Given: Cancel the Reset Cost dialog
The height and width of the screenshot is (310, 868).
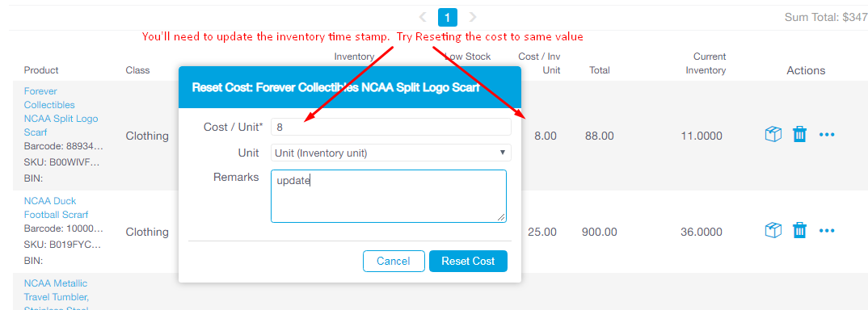Looking at the screenshot, I should point(394,261).
